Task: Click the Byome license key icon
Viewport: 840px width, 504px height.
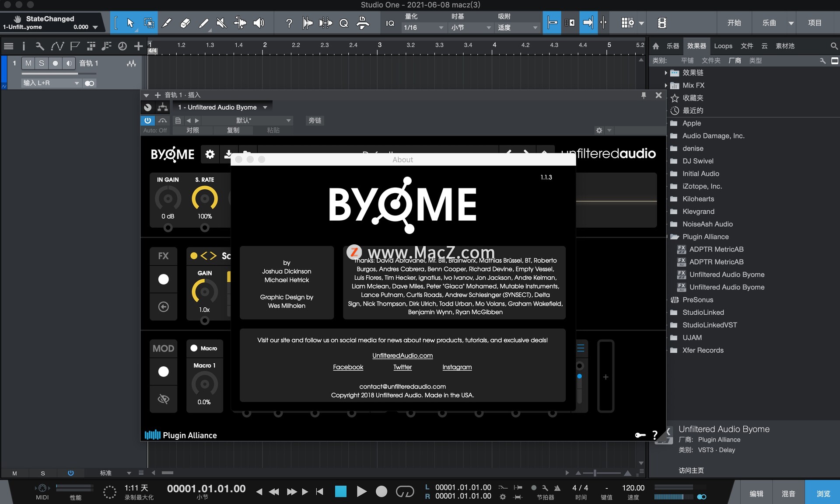Action: click(640, 435)
